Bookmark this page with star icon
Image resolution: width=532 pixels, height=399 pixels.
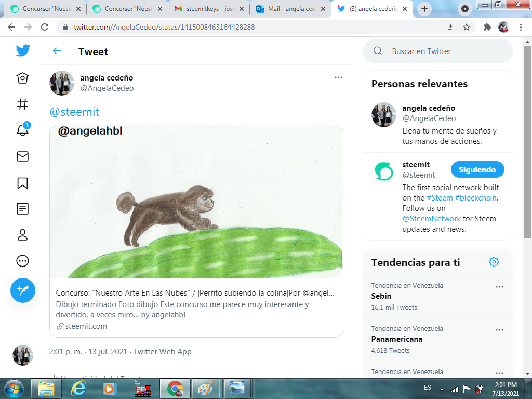coord(467,27)
